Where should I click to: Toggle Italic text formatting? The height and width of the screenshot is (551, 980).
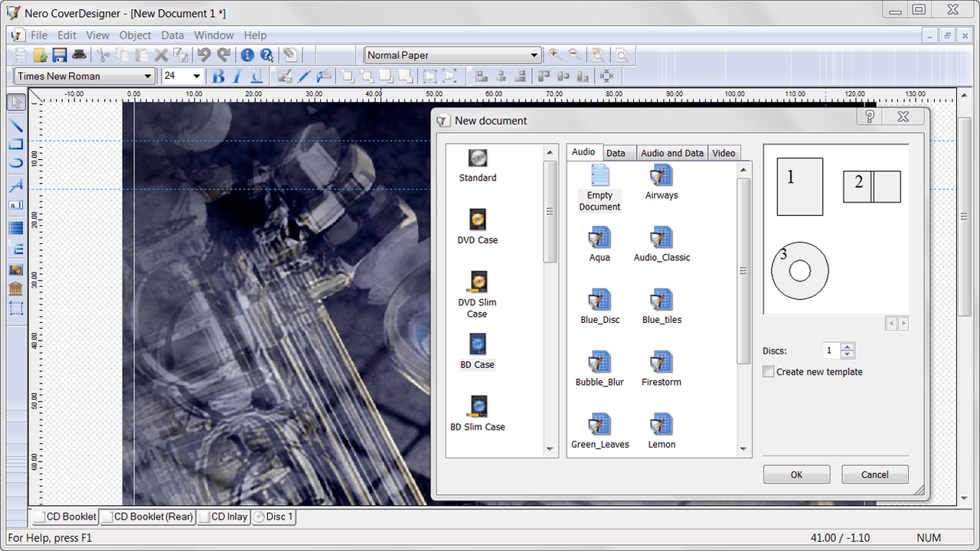237,76
